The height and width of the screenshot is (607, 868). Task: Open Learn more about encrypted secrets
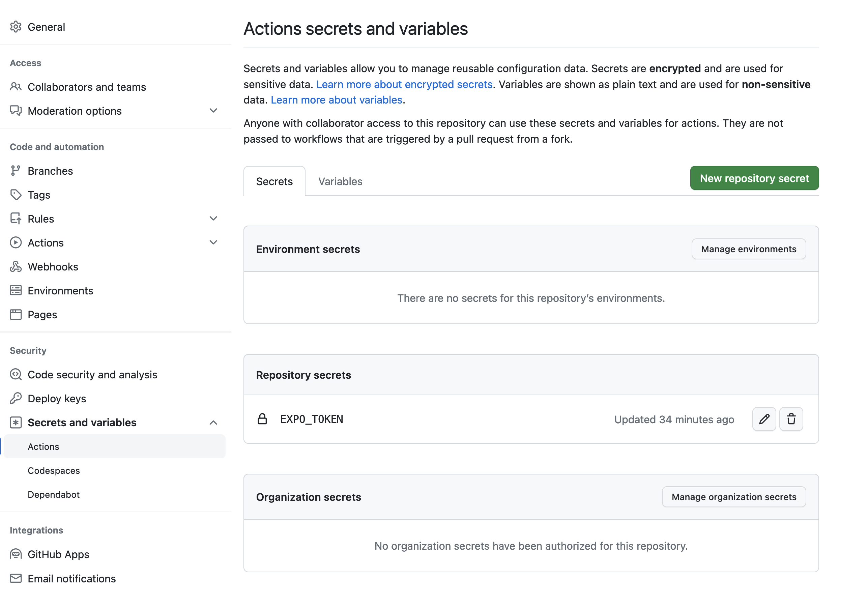coord(405,84)
